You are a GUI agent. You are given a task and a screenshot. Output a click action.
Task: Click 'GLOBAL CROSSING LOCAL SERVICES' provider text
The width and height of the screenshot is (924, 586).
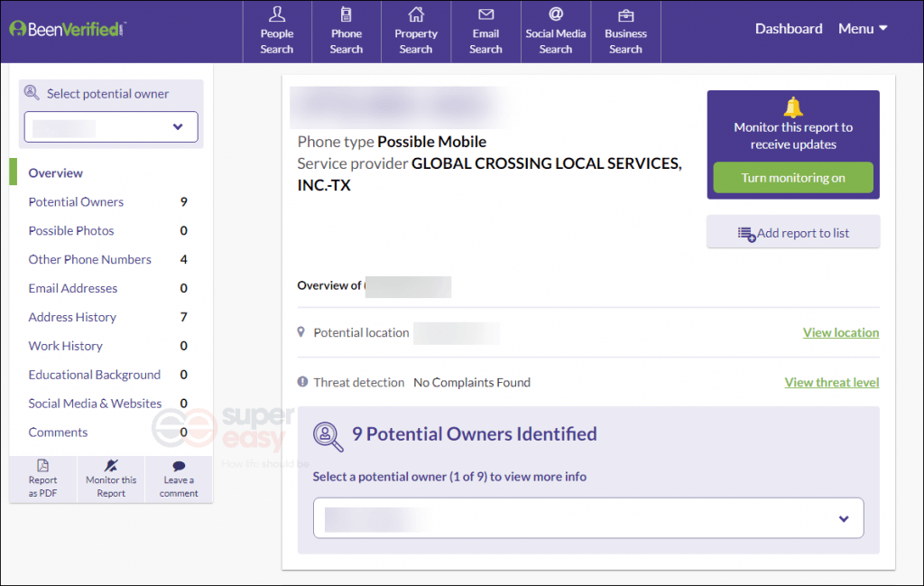pos(546,163)
